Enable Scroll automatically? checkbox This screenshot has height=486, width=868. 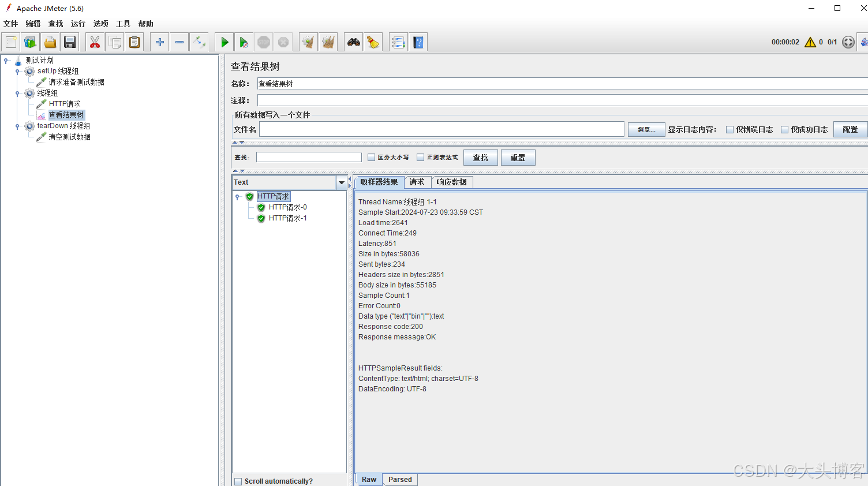pyautogui.click(x=238, y=481)
